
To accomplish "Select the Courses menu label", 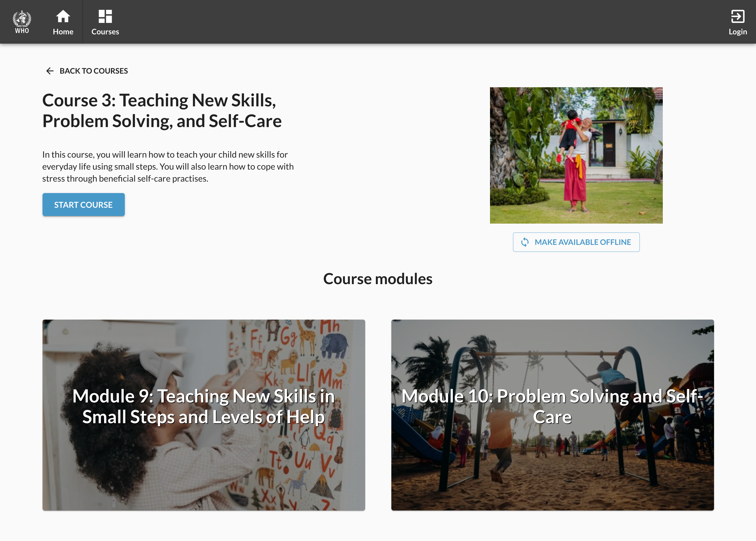I will [105, 32].
